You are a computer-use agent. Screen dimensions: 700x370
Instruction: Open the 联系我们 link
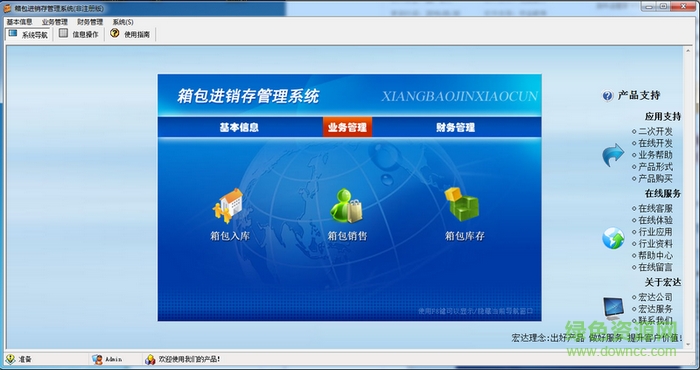pyautogui.click(x=655, y=320)
